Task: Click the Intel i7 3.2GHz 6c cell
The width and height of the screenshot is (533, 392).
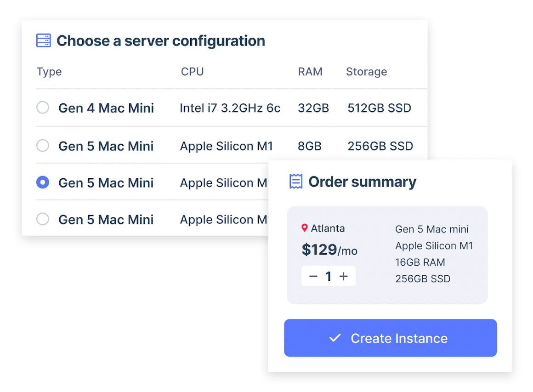Action: click(230, 108)
